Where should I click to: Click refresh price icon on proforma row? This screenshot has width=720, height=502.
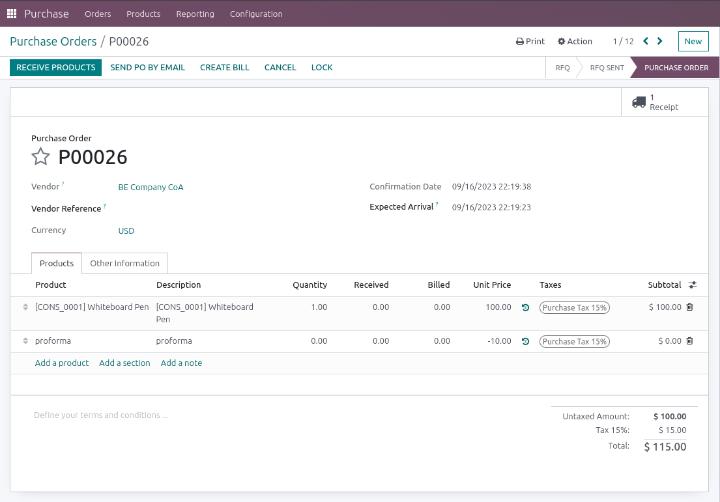[526, 341]
